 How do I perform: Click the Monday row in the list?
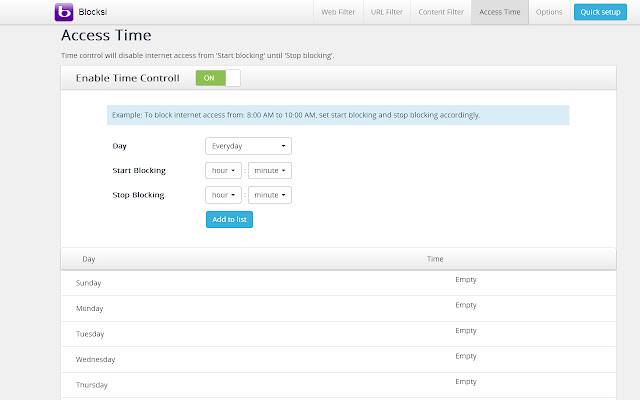338,308
